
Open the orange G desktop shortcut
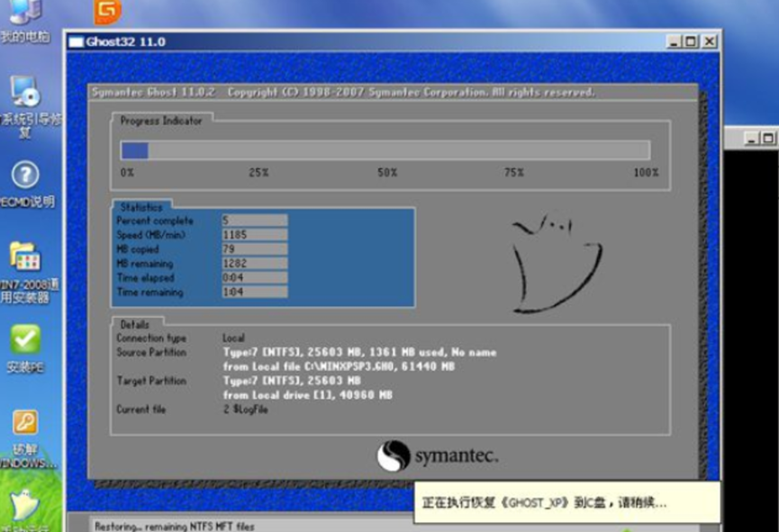[x=107, y=11]
